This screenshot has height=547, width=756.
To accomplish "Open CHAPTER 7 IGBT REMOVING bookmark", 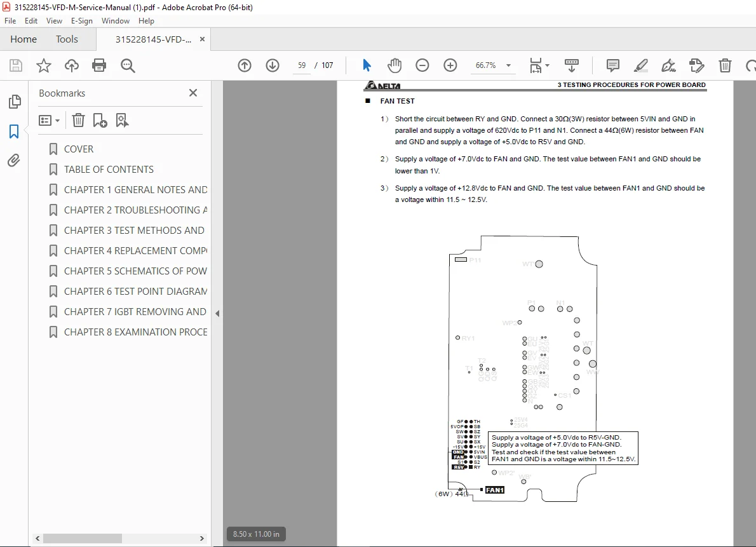I will [135, 311].
